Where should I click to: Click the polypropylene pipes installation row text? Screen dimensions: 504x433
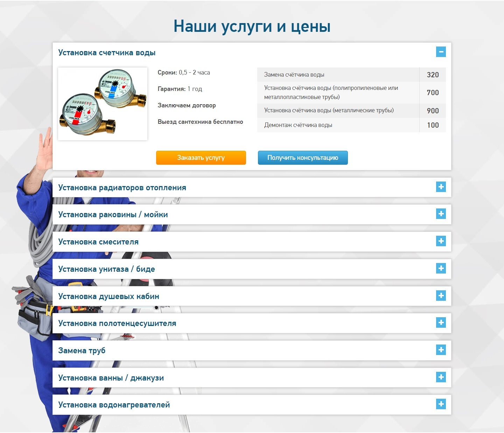tap(331, 92)
